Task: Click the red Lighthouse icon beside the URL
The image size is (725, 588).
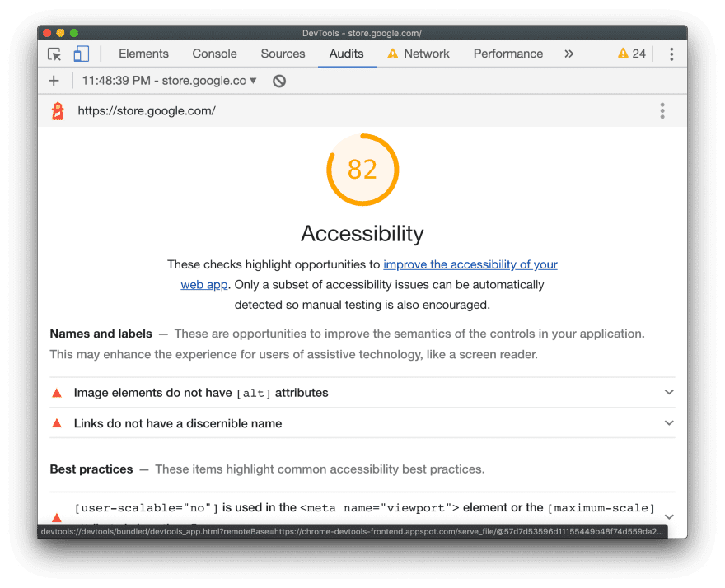Action: coord(56,110)
